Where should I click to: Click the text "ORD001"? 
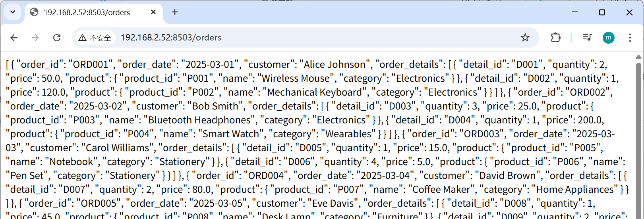[91, 64]
